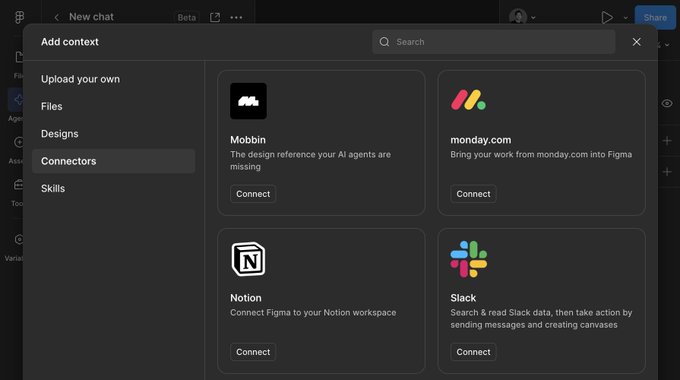Close the Add context dialog
This screenshot has width=680, height=380.
click(x=636, y=42)
